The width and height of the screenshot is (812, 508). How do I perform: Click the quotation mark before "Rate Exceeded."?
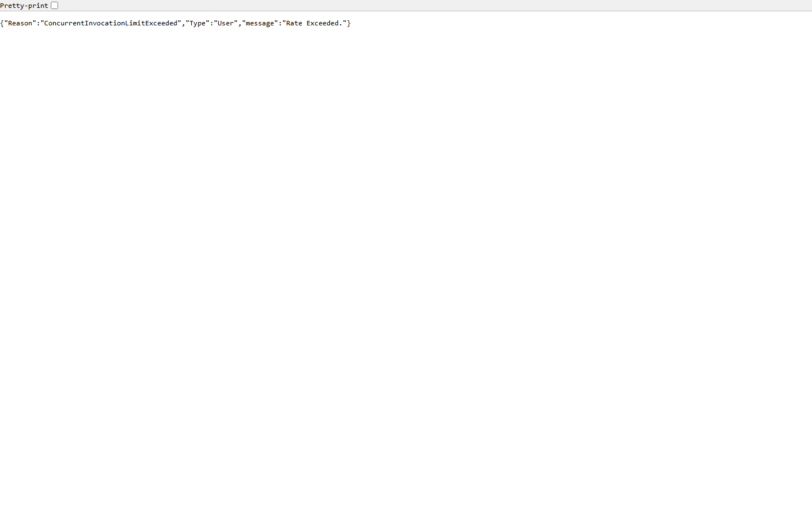(284, 23)
